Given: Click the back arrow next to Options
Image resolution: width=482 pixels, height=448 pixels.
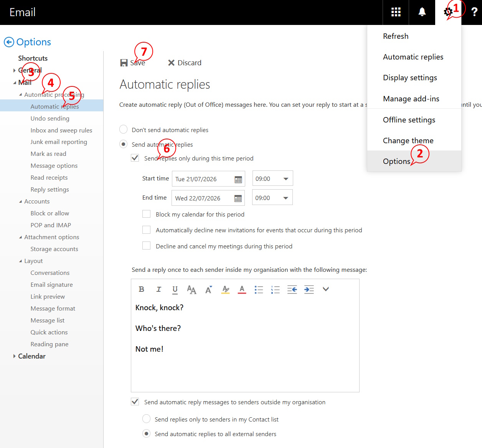Looking at the screenshot, I should (x=9, y=42).
